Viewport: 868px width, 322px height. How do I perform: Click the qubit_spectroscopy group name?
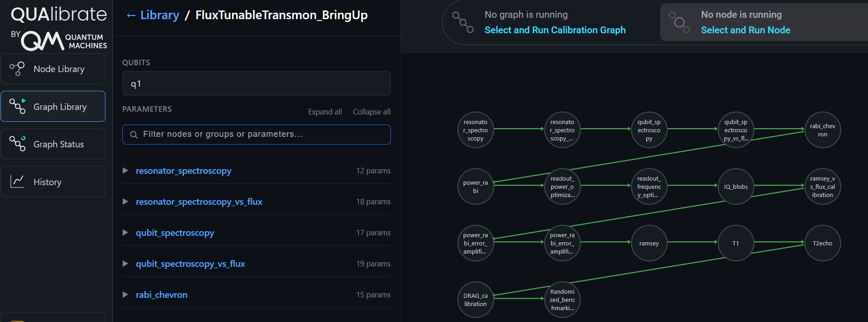[175, 233]
